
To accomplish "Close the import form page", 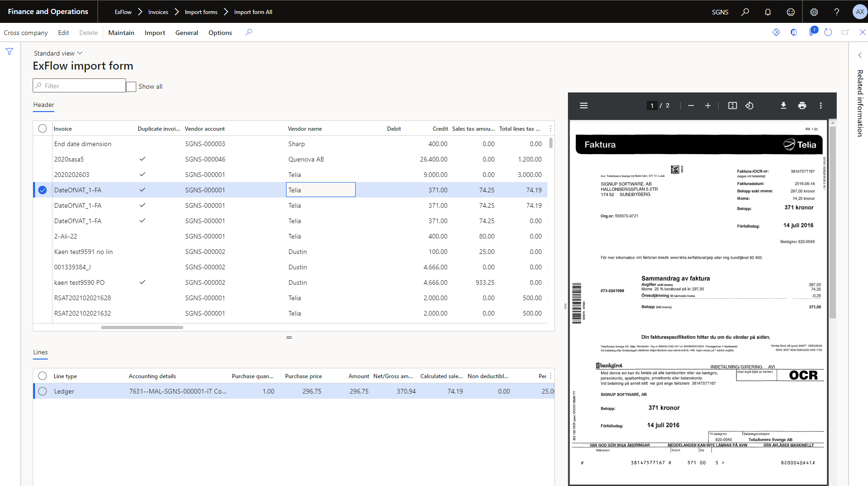I will (862, 32).
